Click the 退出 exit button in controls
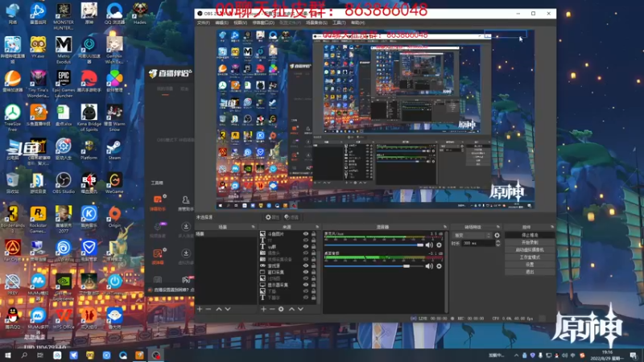 [530, 272]
